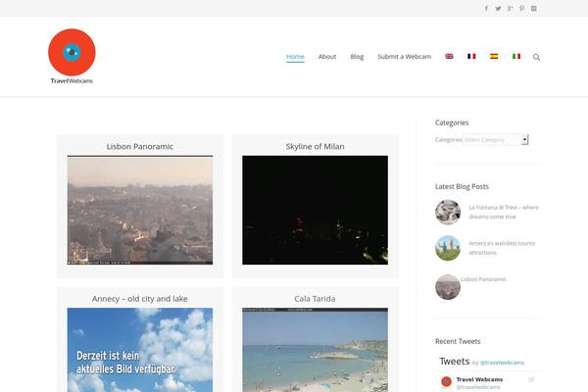
Task: Open the Pinterest social icon
Action: pyautogui.click(x=522, y=8)
